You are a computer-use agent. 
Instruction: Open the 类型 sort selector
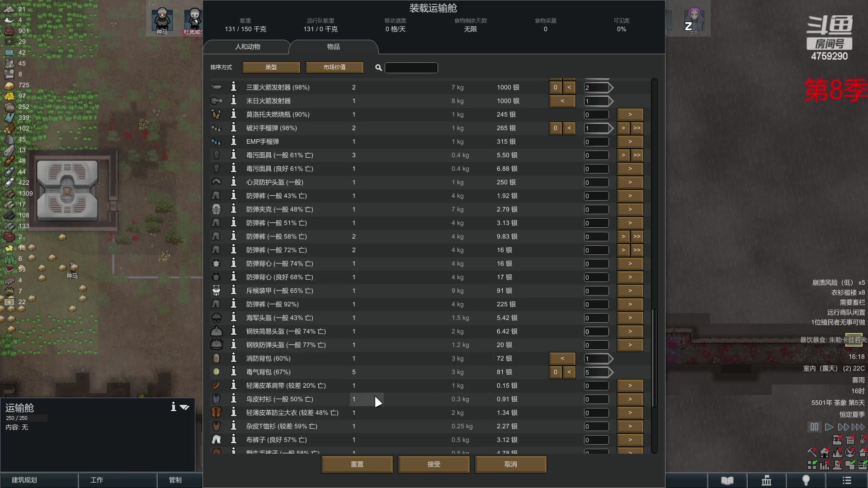point(271,67)
